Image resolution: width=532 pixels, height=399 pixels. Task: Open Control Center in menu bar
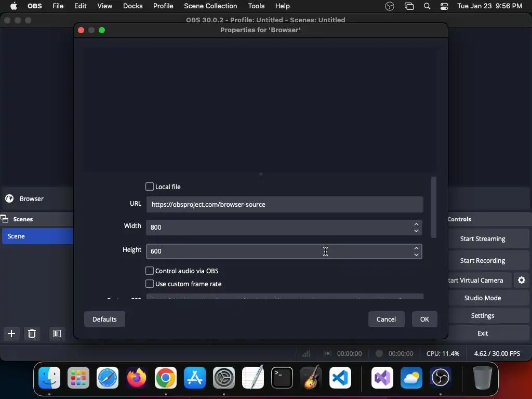pos(444,6)
